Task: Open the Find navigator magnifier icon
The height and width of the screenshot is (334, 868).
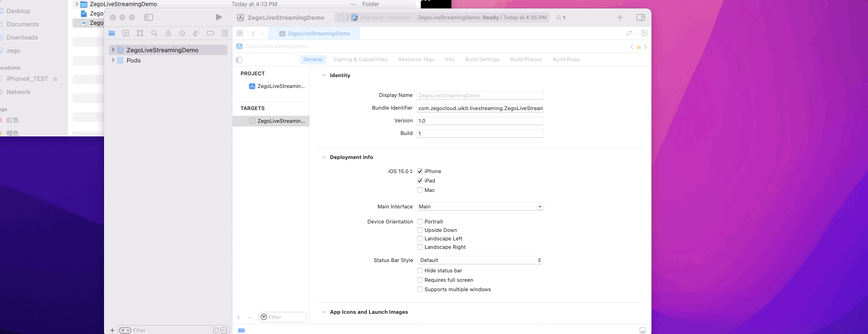Action: click(x=154, y=33)
